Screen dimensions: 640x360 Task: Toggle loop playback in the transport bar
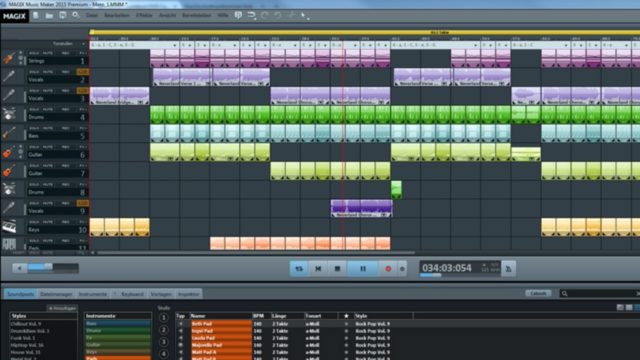tap(299, 269)
